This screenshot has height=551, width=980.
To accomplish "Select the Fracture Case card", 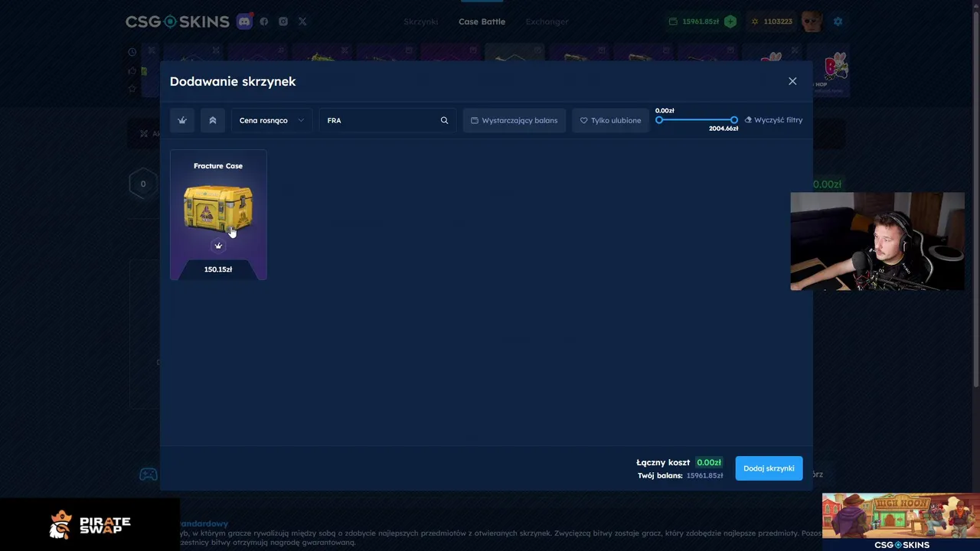I will 218,215.
